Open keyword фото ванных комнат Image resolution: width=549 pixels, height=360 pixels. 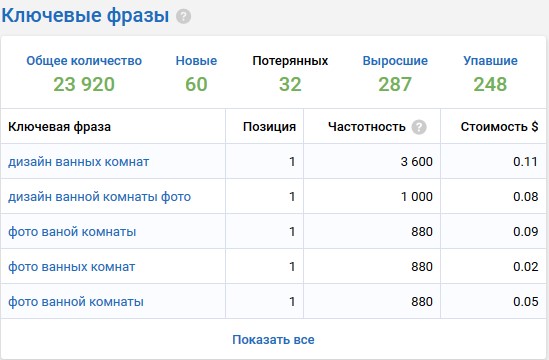pyautogui.click(x=72, y=267)
